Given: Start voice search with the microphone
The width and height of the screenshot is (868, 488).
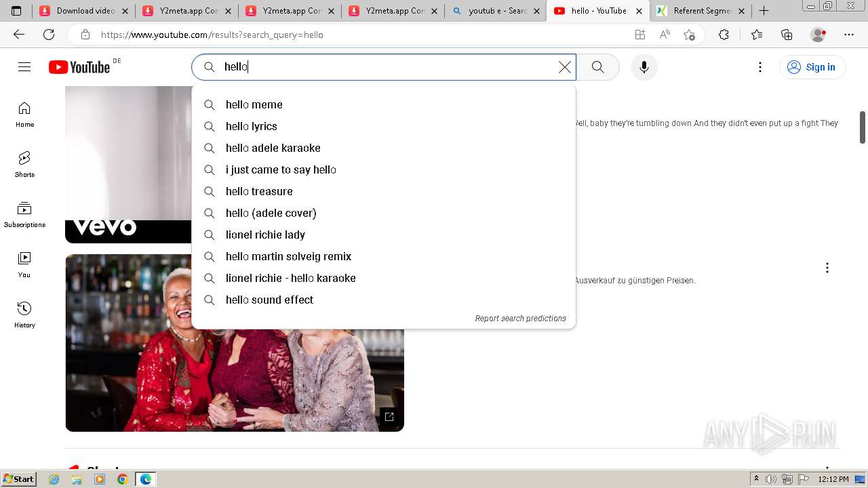Looking at the screenshot, I should (644, 66).
